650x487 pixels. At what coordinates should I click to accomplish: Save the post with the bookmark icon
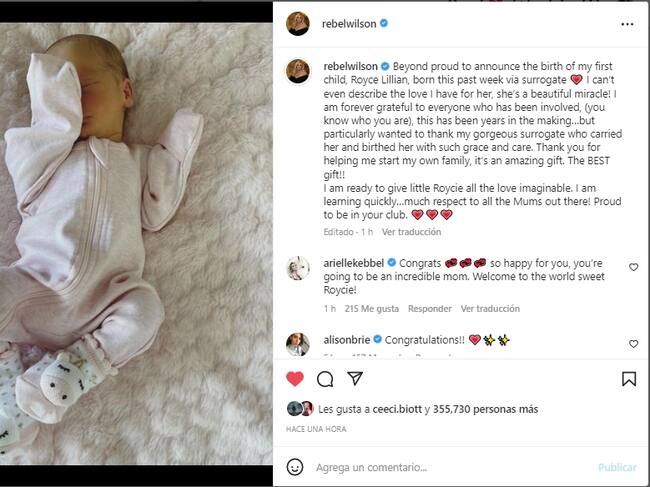[629, 379]
